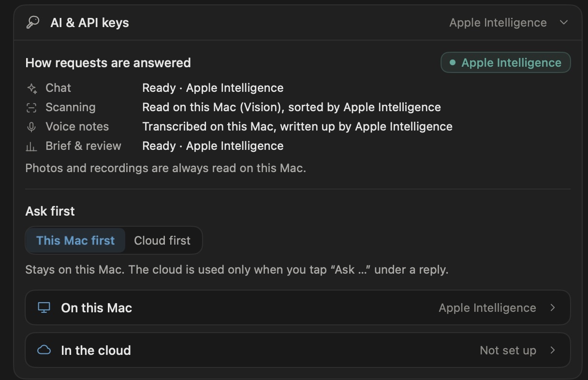Open the On this Mac settings row
The height and width of the screenshot is (380, 588).
(x=298, y=307)
